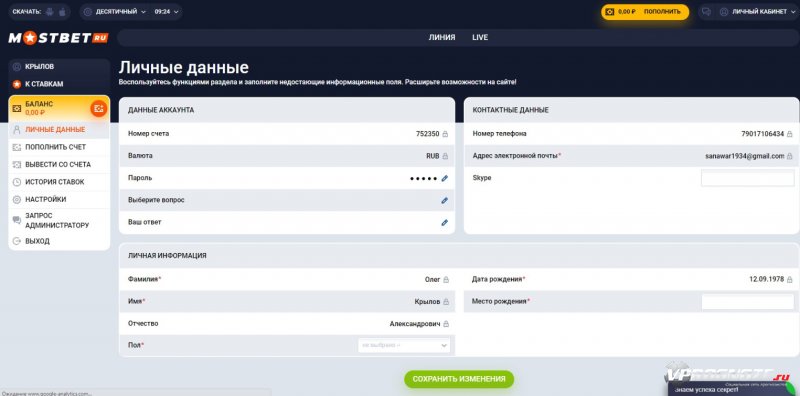This screenshot has width=800, height=396.
Task: Click phone number 79017106434 text
Action: [762, 134]
